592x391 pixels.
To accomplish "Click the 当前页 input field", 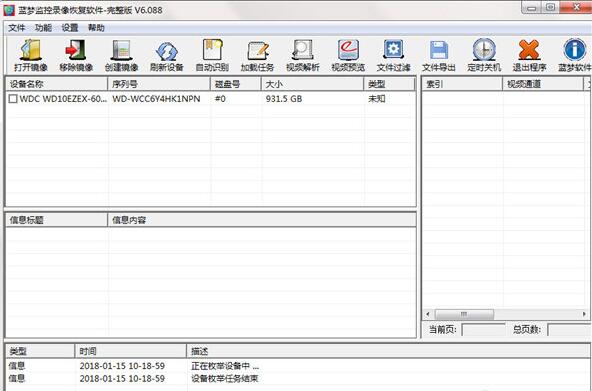I will (483, 330).
